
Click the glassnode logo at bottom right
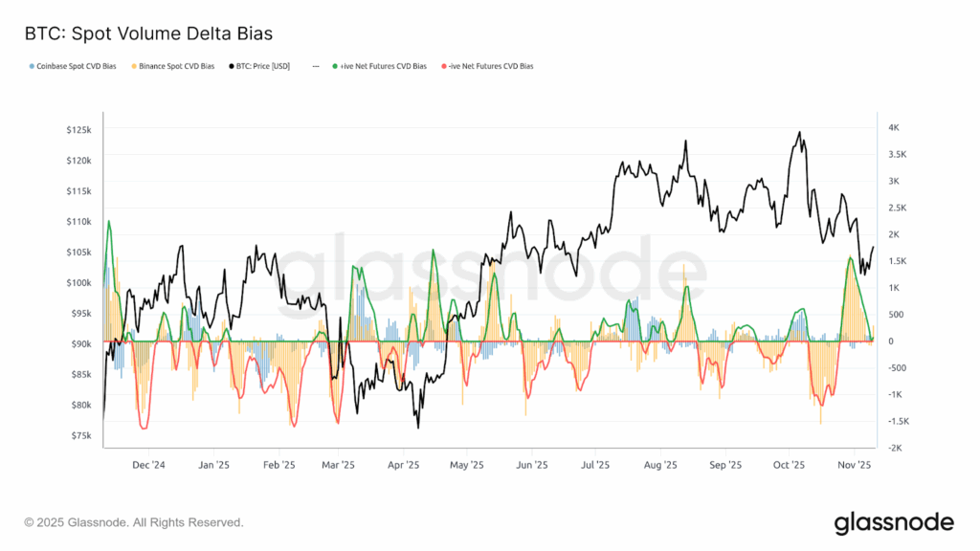pos(894,522)
